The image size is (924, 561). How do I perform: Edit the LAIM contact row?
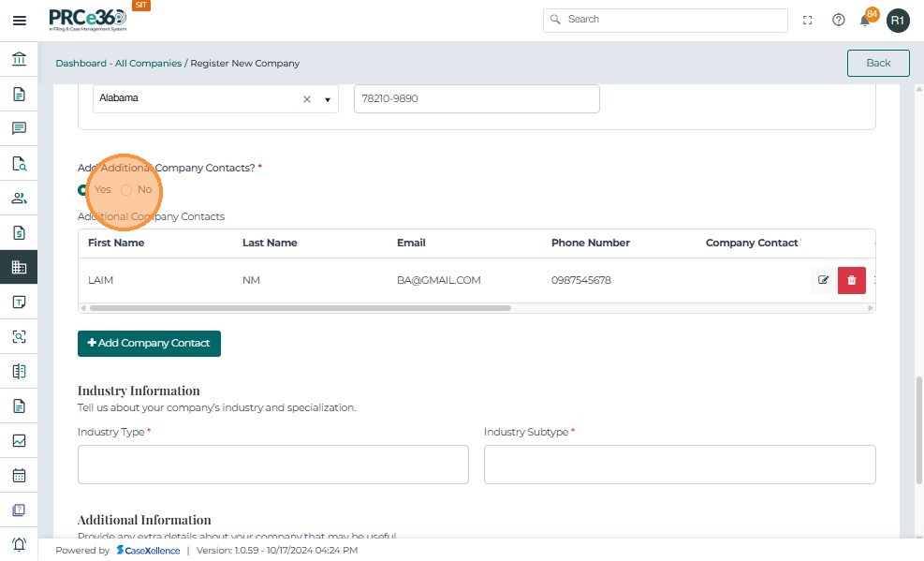823,280
